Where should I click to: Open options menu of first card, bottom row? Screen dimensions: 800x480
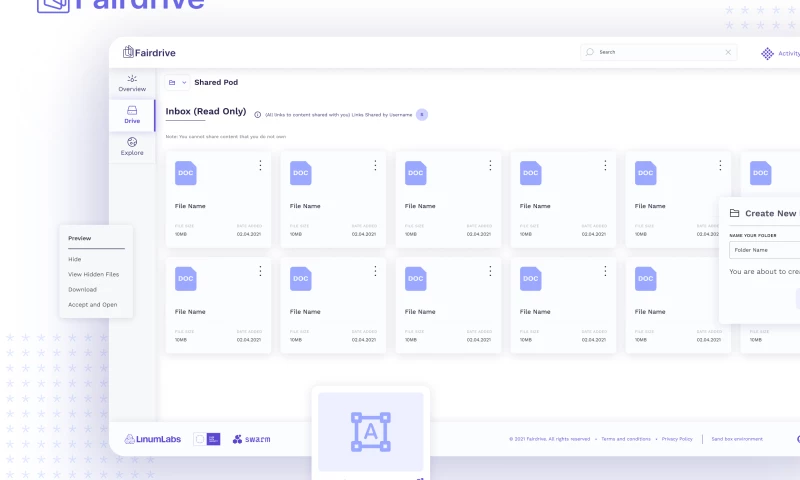(260, 271)
